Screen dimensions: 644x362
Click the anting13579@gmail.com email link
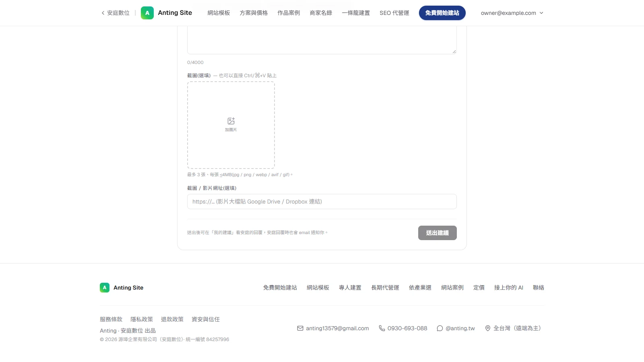click(x=337, y=328)
